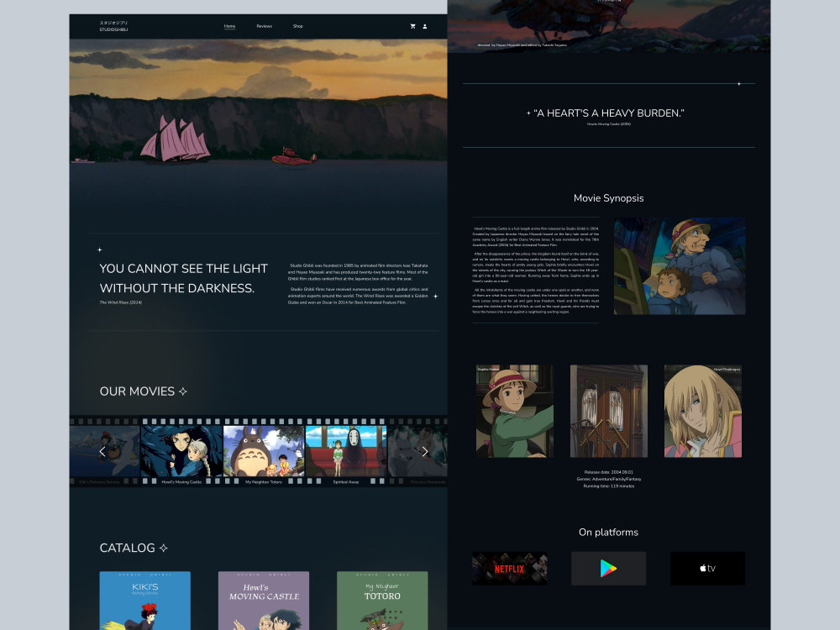Click the "A HEART'S A HEAVY BURDEN." quote
840x630 pixels.
(x=608, y=113)
